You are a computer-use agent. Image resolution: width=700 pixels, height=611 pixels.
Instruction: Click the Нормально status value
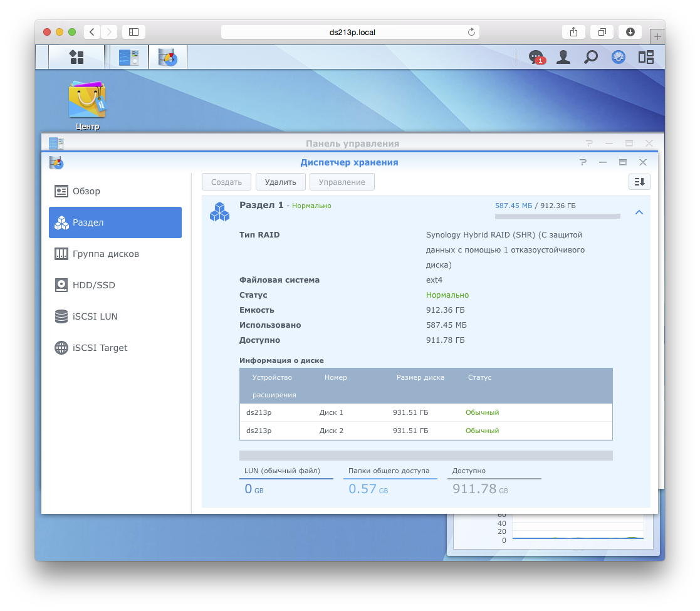pos(447,295)
